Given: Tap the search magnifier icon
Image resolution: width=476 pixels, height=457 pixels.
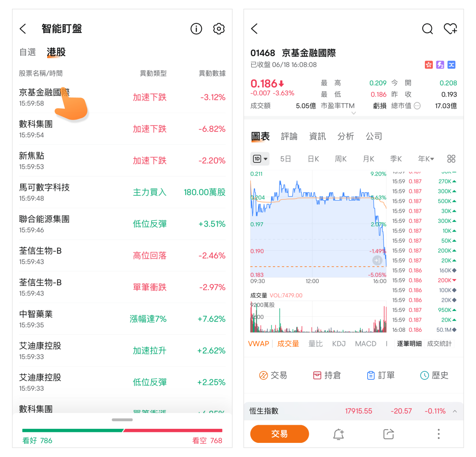Looking at the screenshot, I should click(x=427, y=29).
